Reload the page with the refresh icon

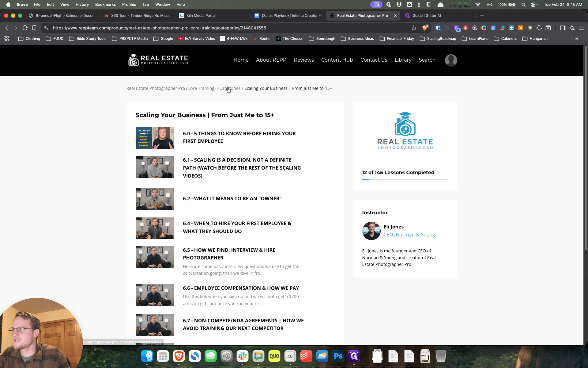pyautogui.click(x=25, y=28)
